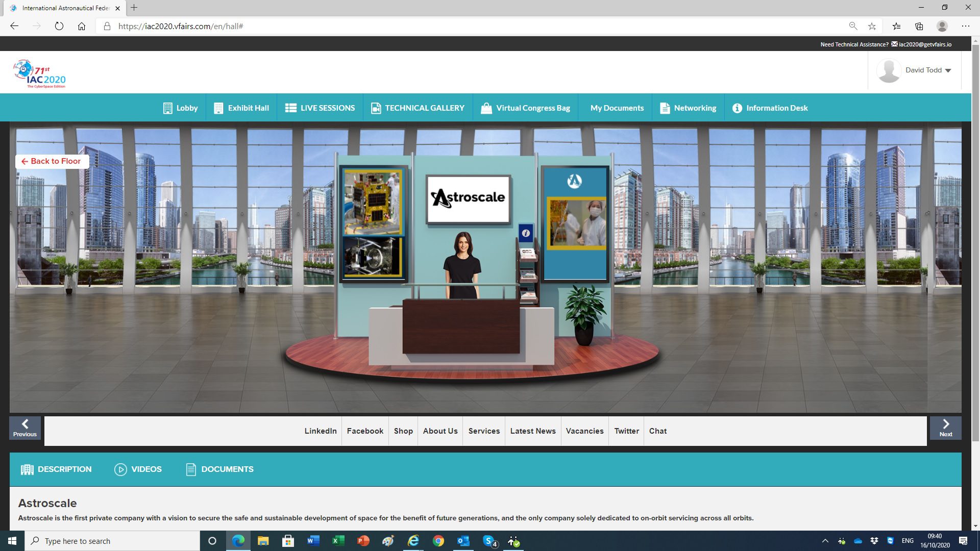Click the Astroscale logo sign on the booth
This screenshot has width=980, height=551.
tap(468, 199)
